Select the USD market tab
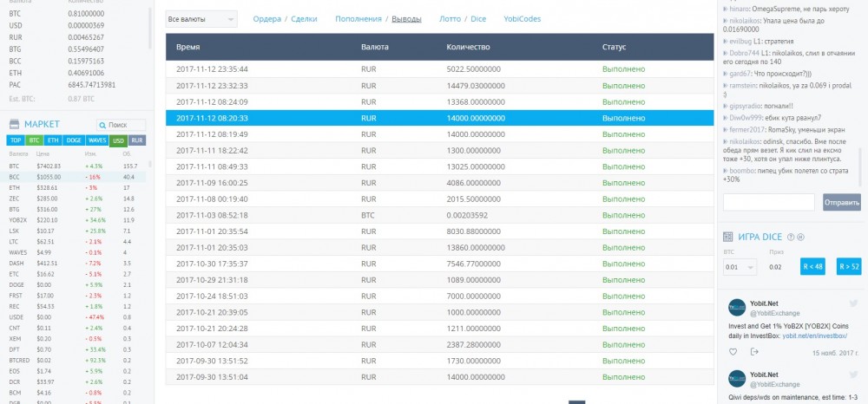This screenshot has height=404, width=868. pos(118,140)
